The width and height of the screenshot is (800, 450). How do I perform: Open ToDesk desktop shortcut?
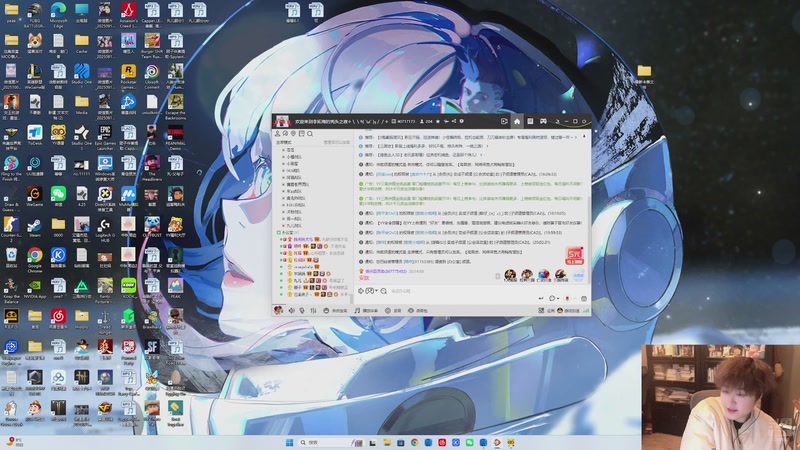[35, 137]
